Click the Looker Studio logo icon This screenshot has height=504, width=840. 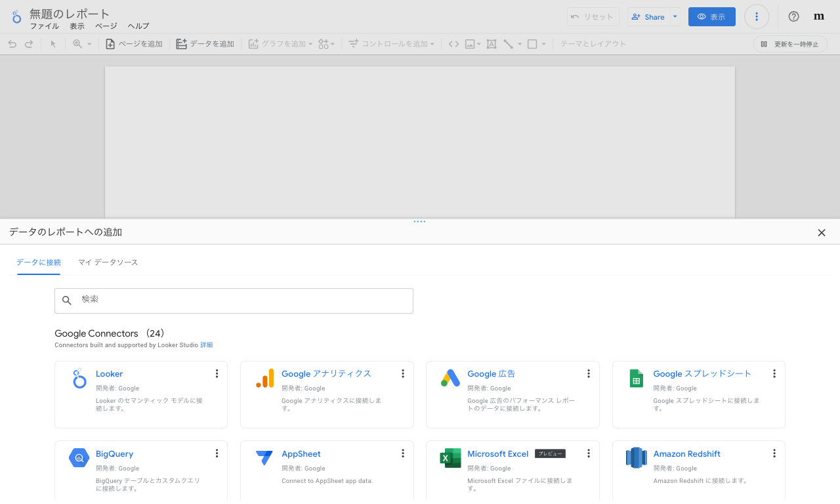click(16, 17)
